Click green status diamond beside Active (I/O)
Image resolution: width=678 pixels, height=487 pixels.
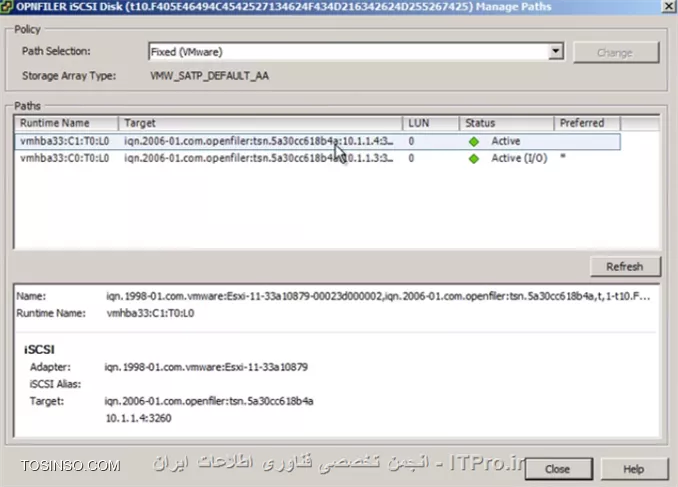coord(474,159)
